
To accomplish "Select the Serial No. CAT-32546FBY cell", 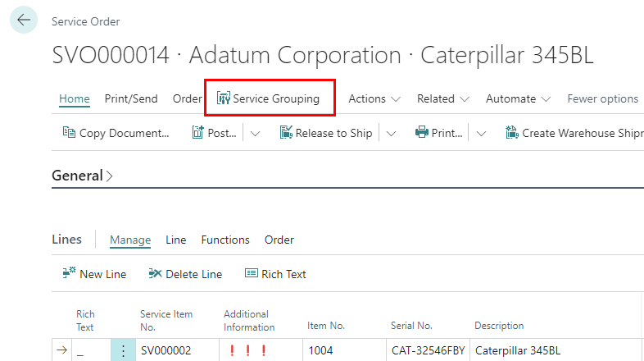I will point(427,350).
